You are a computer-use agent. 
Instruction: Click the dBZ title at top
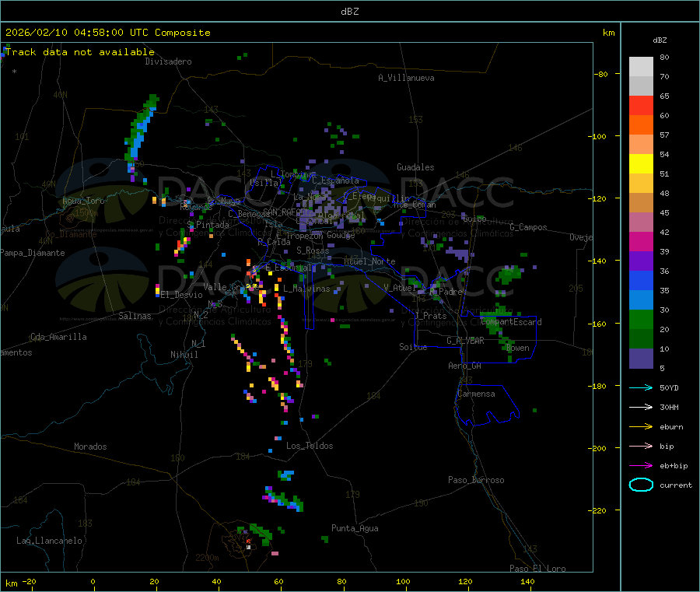point(349,12)
